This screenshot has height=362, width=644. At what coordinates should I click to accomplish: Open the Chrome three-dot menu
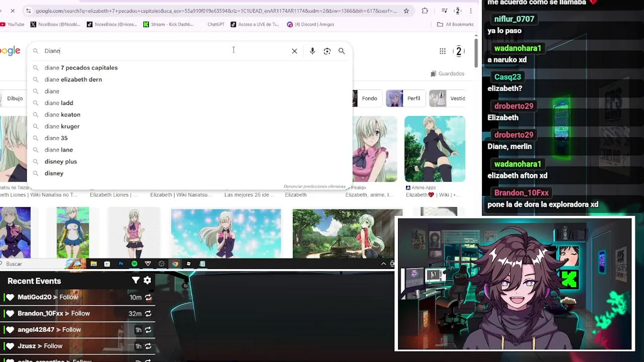pos(471,11)
